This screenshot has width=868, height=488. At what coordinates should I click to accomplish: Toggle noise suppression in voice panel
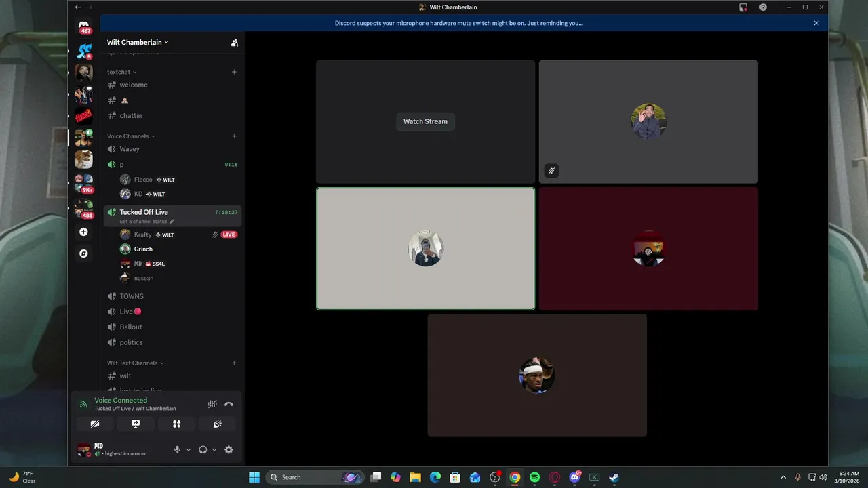pyautogui.click(x=212, y=404)
